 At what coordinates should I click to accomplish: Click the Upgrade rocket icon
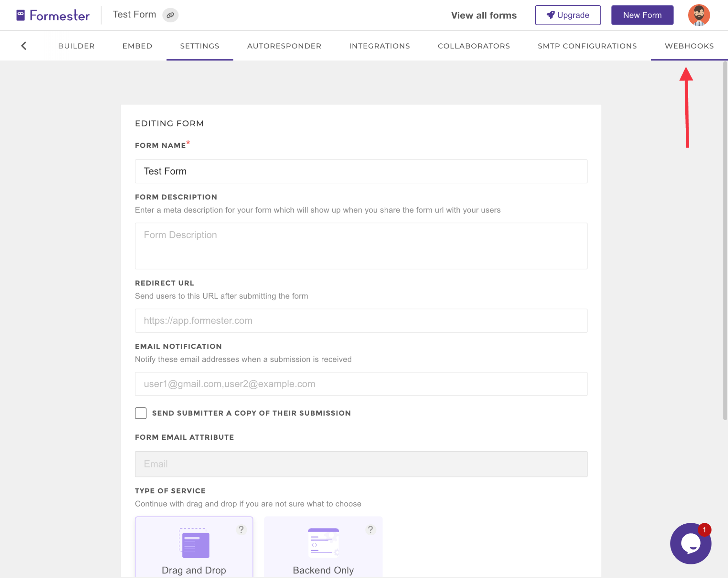[x=551, y=15]
